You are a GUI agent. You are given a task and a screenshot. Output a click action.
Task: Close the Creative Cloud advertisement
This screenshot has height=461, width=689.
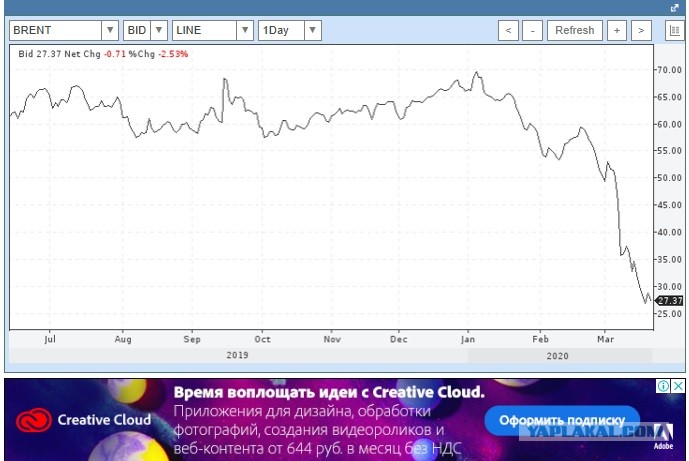point(678,386)
